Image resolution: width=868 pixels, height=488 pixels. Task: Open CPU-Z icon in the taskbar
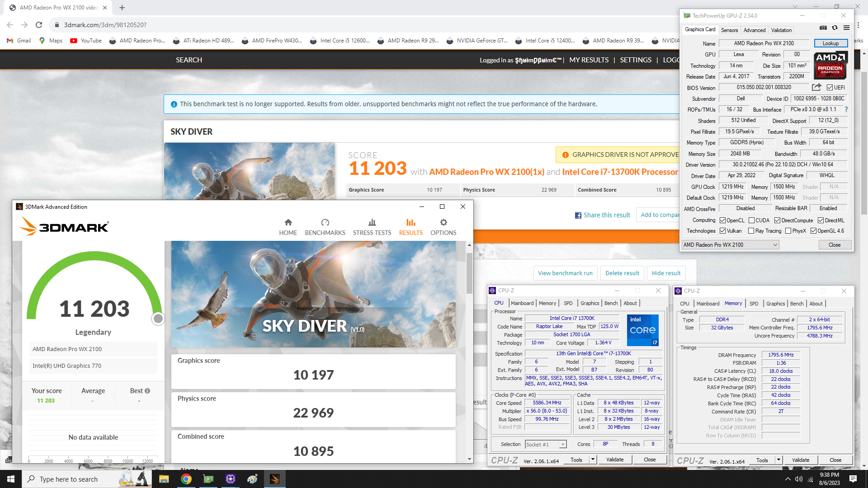coord(230,479)
